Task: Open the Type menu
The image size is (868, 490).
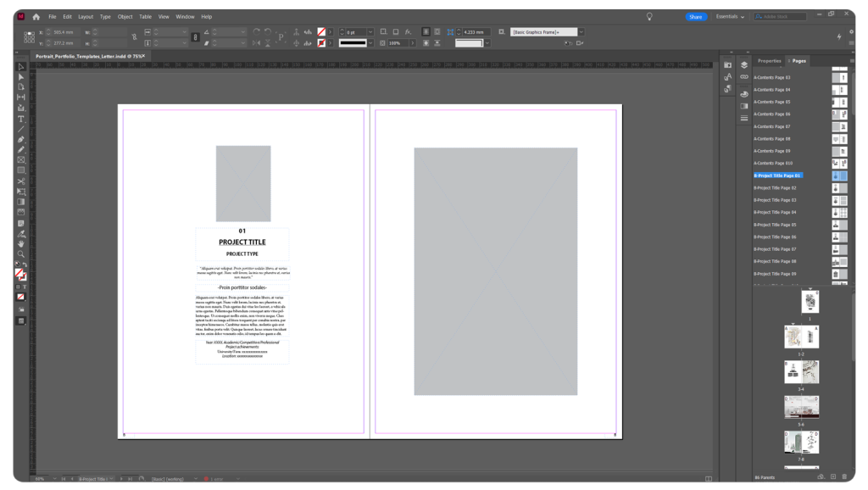Action: point(105,17)
